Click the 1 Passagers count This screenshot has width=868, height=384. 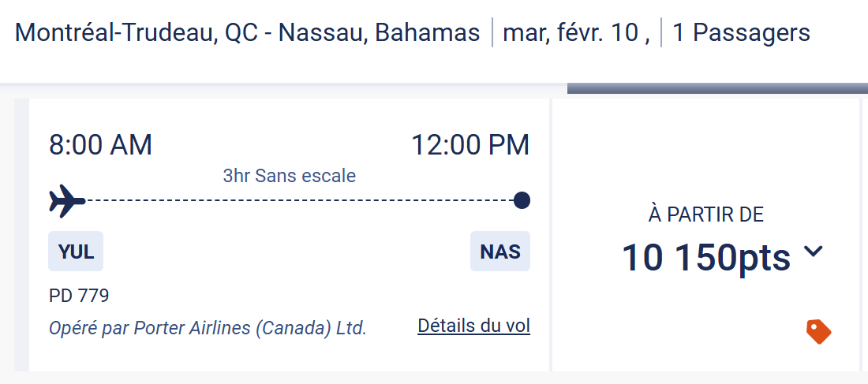[x=741, y=33]
